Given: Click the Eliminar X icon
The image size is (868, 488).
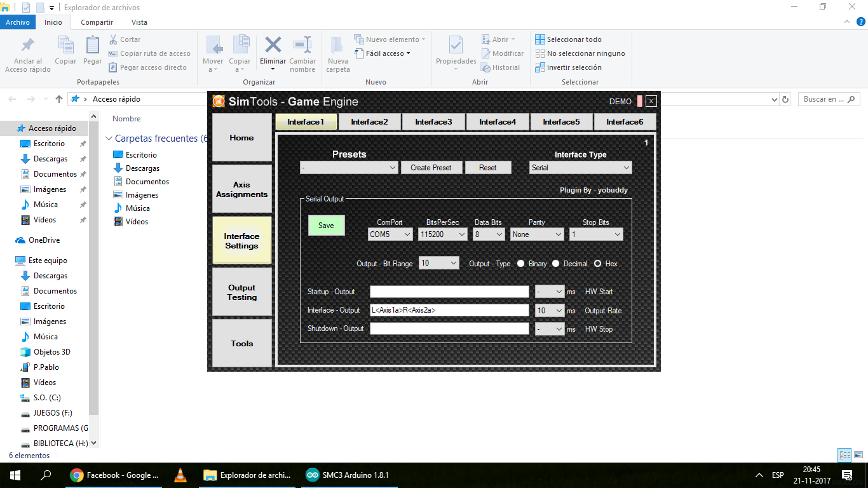Looking at the screenshot, I should click(x=273, y=44).
